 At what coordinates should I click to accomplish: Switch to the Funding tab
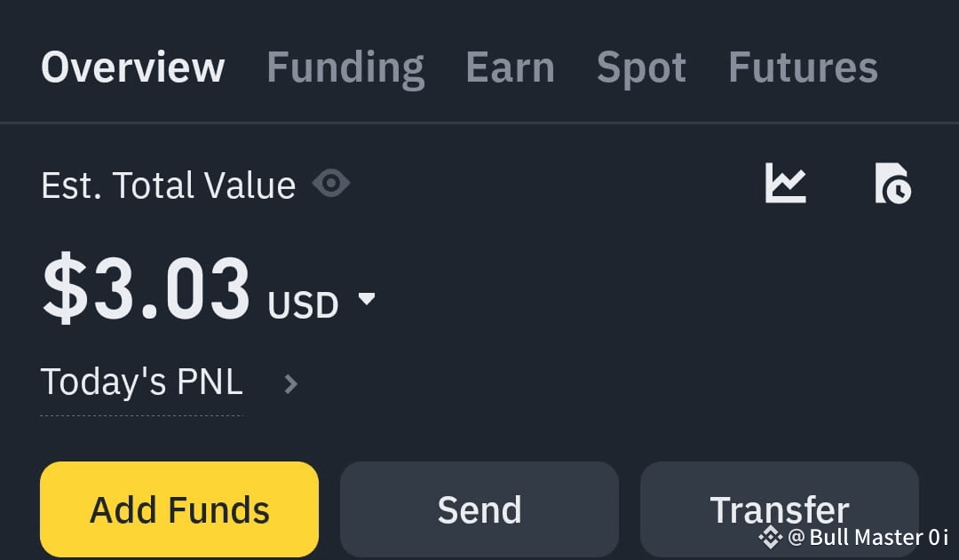click(345, 67)
